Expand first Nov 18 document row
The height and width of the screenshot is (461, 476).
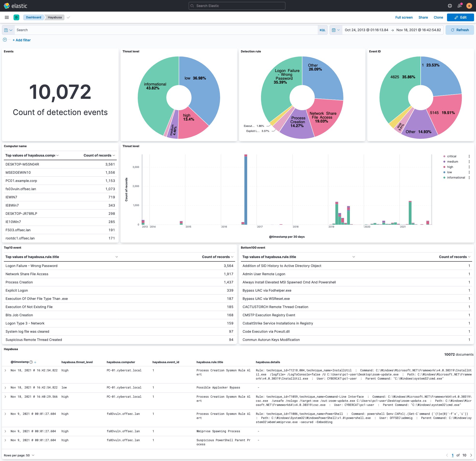[x=5, y=370]
